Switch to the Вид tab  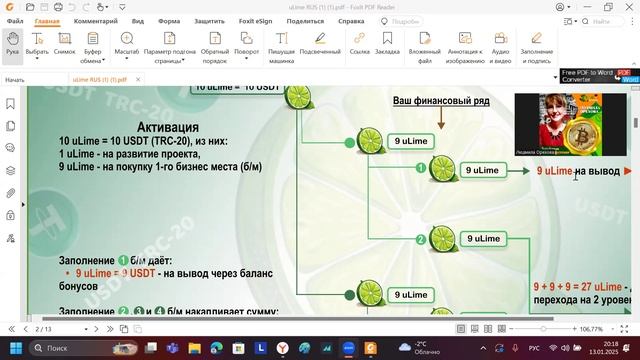(138, 21)
